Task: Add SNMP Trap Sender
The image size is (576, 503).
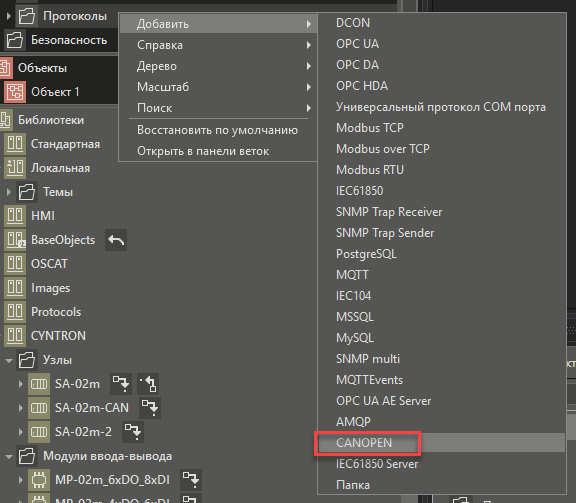Action: point(442,233)
